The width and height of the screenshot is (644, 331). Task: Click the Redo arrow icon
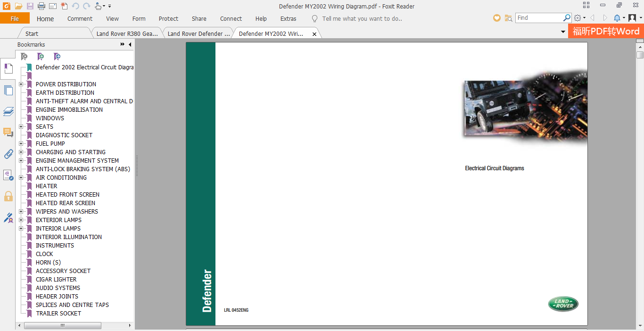point(87,6)
